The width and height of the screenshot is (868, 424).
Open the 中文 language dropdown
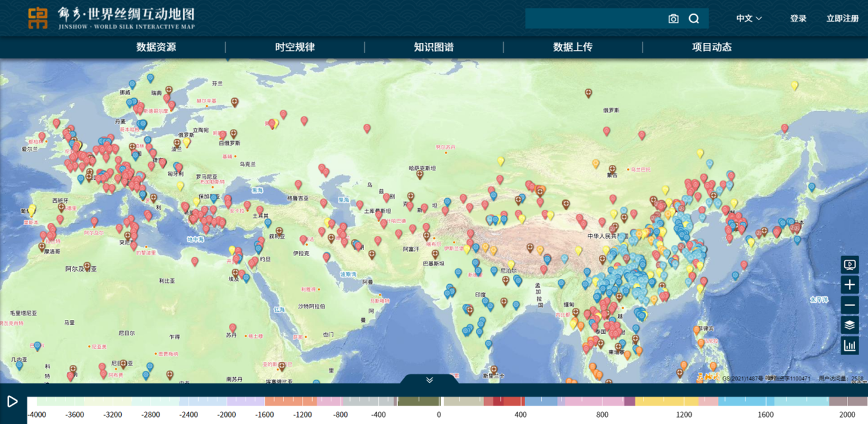click(x=749, y=19)
